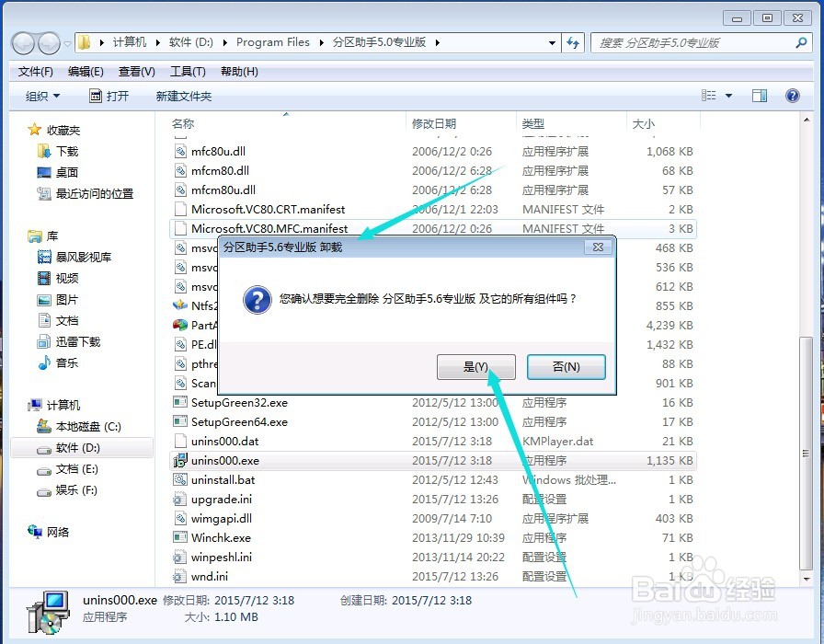Open the 查看(V) menu

[137, 72]
